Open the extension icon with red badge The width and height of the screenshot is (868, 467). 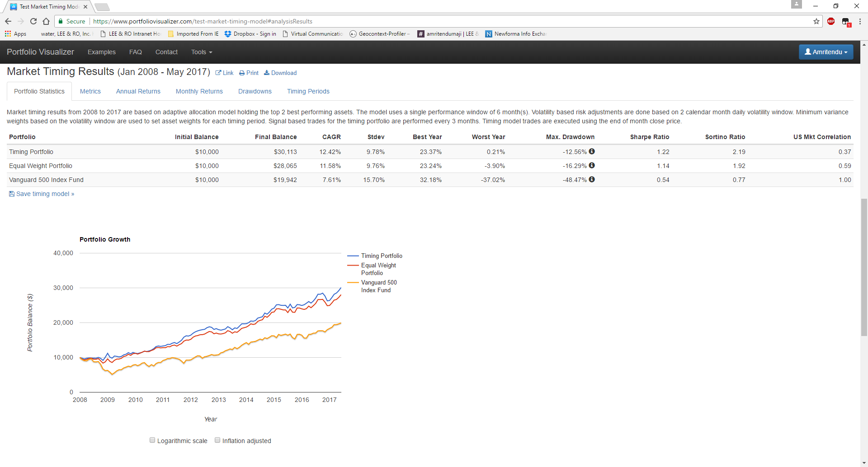pos(846,21)
